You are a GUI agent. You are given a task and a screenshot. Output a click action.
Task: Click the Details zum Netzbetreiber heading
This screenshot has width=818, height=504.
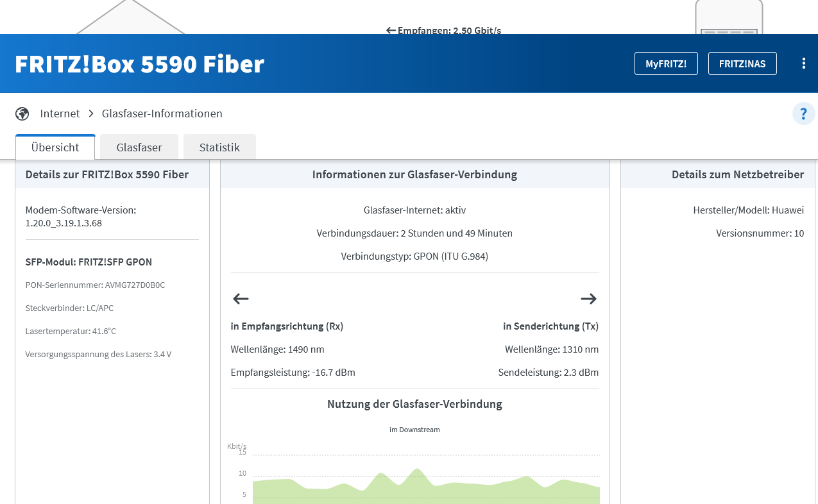point(738,174)
